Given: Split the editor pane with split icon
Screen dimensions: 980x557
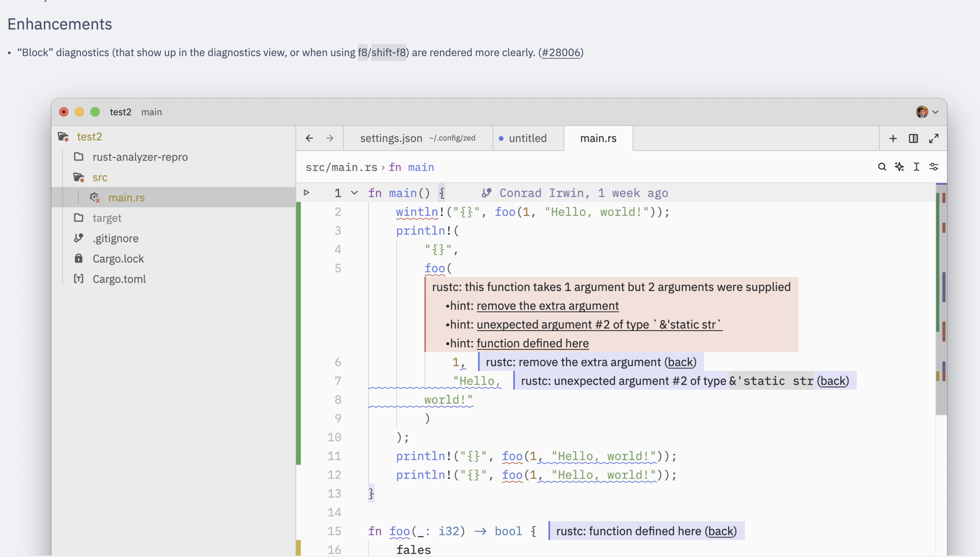Looking at the screenshot, I should pos(913,139).
